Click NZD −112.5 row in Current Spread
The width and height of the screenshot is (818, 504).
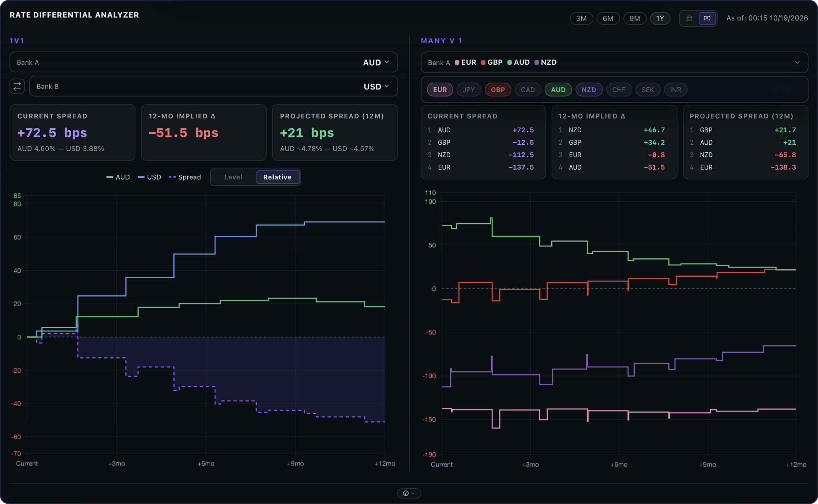[x=481, y=155]
